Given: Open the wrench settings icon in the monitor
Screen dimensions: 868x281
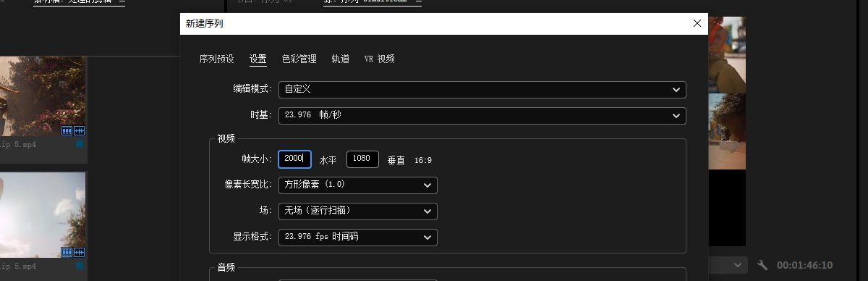Looking at the screenshot, I should (762, 265).
